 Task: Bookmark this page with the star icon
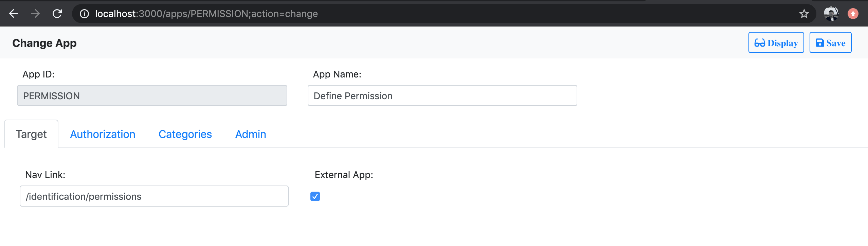pos(804,14)
